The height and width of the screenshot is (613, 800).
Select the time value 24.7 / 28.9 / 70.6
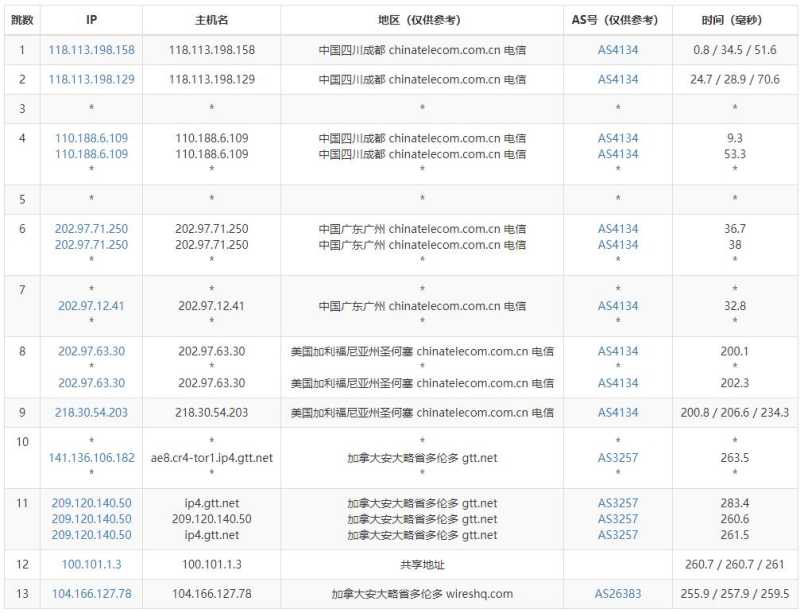735,80
